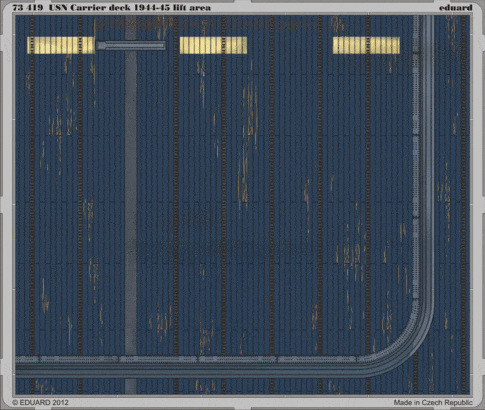Click the Made in Czech Republic label
485x410 pixels.
(433, 403)
